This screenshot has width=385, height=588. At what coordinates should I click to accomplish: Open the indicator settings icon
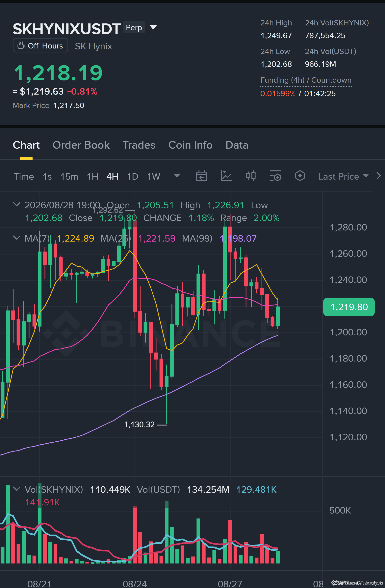coord(275,176)
